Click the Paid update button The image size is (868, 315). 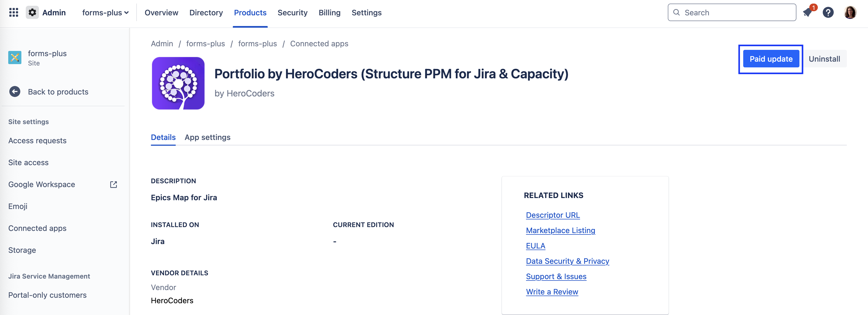click(771, 59)
